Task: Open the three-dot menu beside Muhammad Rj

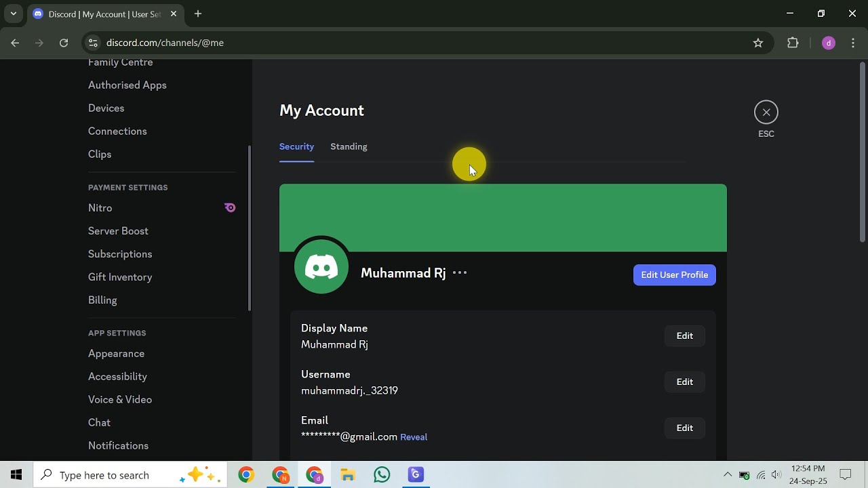Action: click(460, 272)
